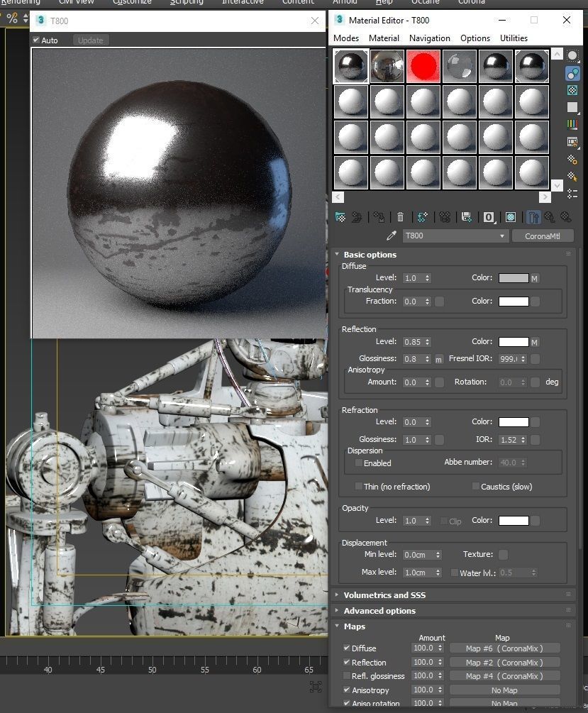
Task: Enable Dispersion checkbox
Action: (359, 463)
